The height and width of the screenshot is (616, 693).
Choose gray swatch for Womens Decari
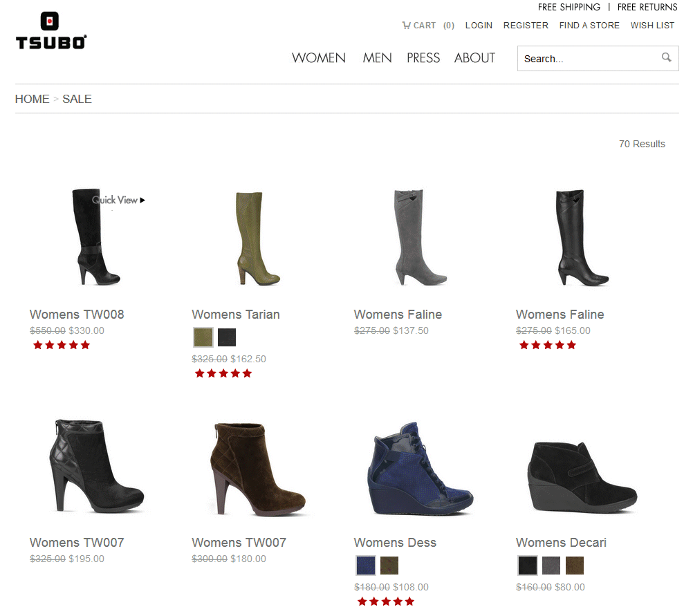coord(551,566)
